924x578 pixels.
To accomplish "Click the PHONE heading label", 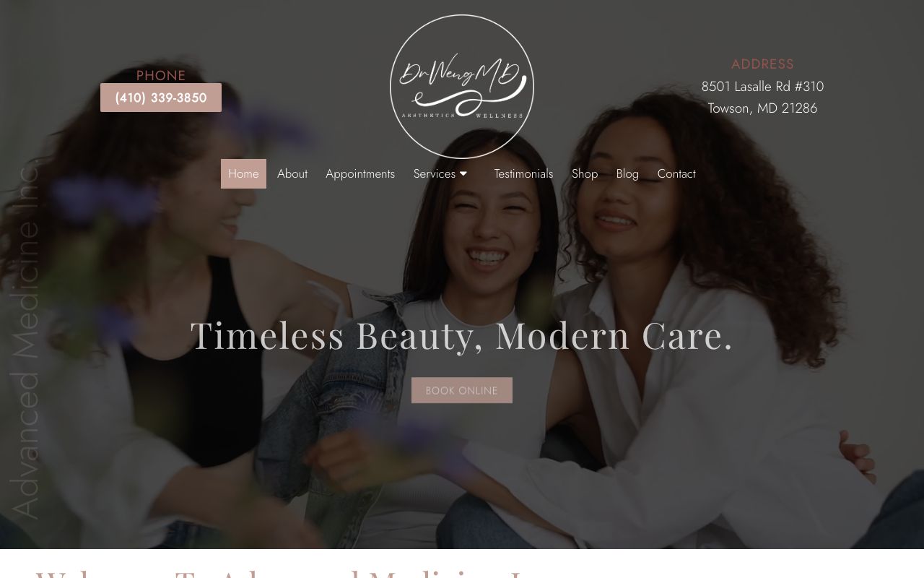I will (161, 75).
